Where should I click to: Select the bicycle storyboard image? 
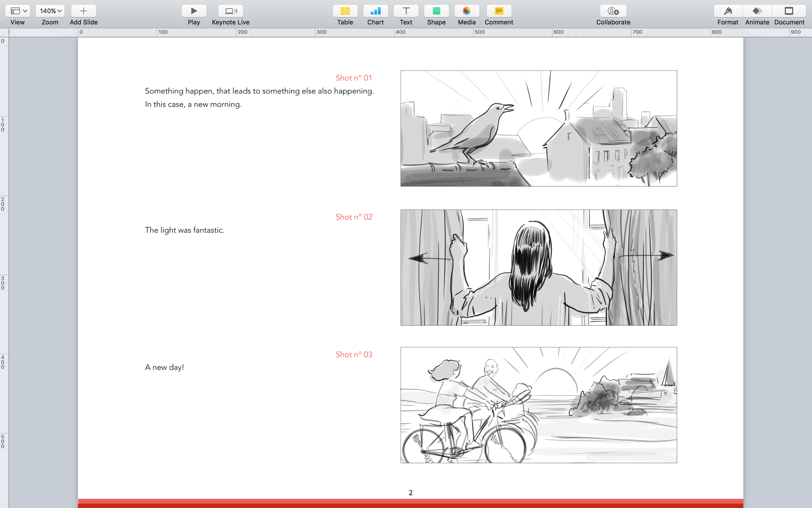tap(538, 405)
